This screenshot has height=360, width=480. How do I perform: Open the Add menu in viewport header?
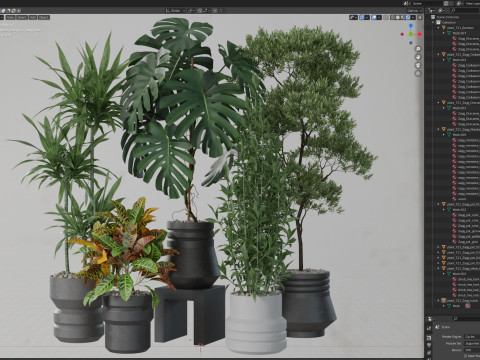(33, 17)
